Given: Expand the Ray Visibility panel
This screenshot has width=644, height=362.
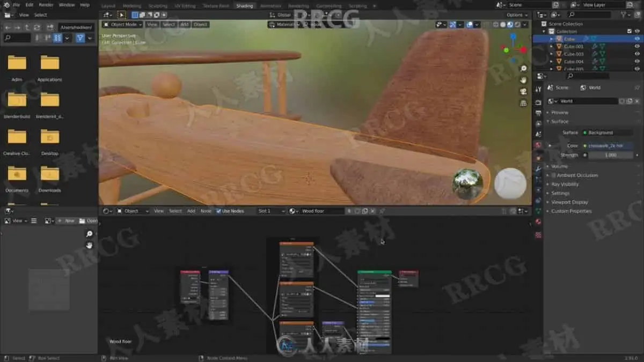Looking at the screenshot, I should coord(565,184).
